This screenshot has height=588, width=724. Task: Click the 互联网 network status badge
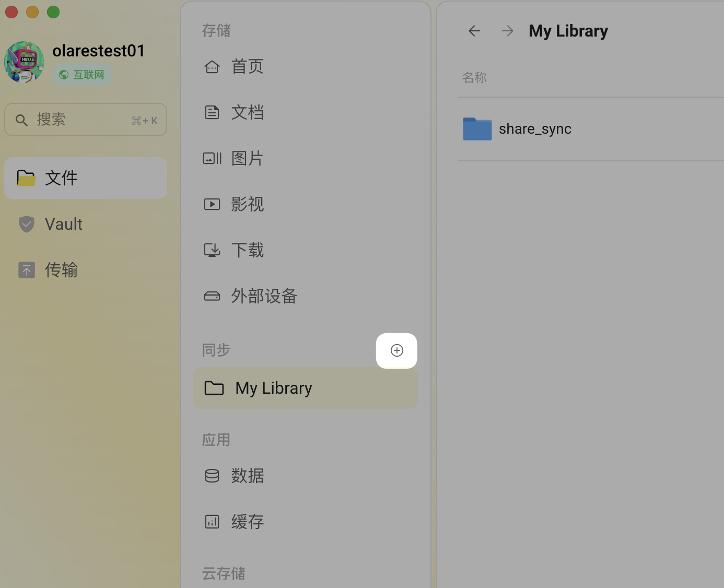tap(82, 75)
